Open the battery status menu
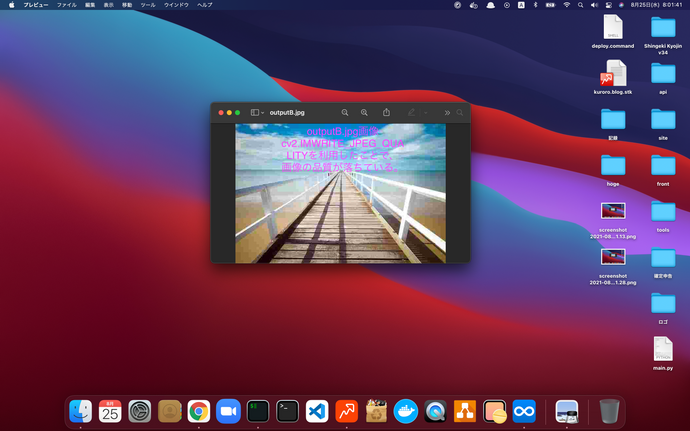This screenshot has width=690, height=431. tap(551, 5)
